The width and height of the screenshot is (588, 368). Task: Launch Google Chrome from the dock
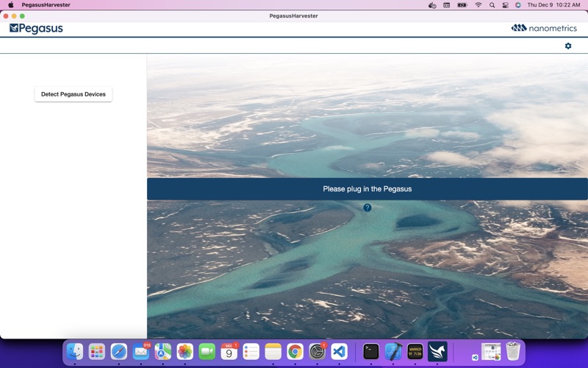point(295,352)
